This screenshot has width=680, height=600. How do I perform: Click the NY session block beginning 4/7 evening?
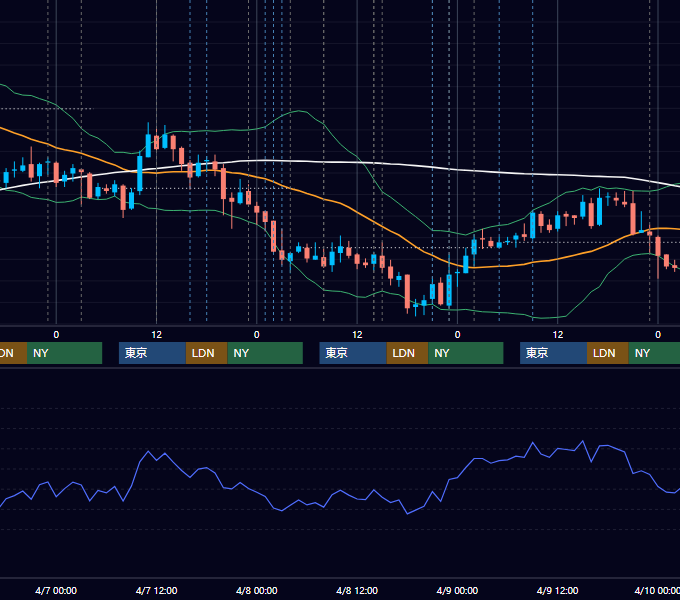click(x=265, y=353)
